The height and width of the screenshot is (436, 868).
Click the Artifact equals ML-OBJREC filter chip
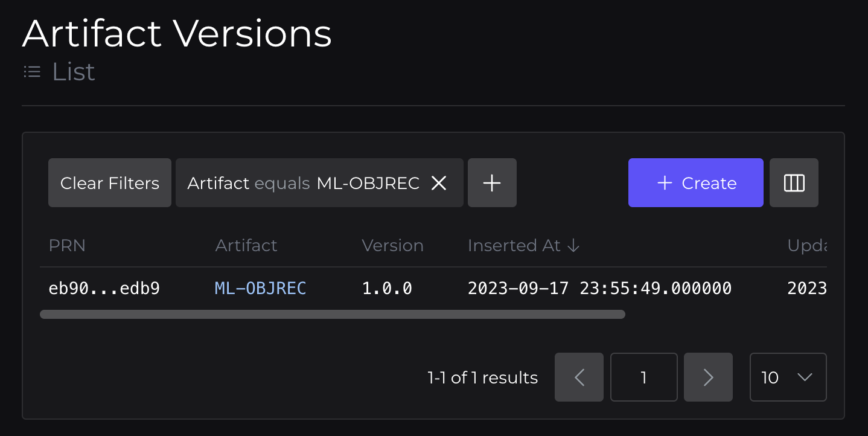pos(304,183)
